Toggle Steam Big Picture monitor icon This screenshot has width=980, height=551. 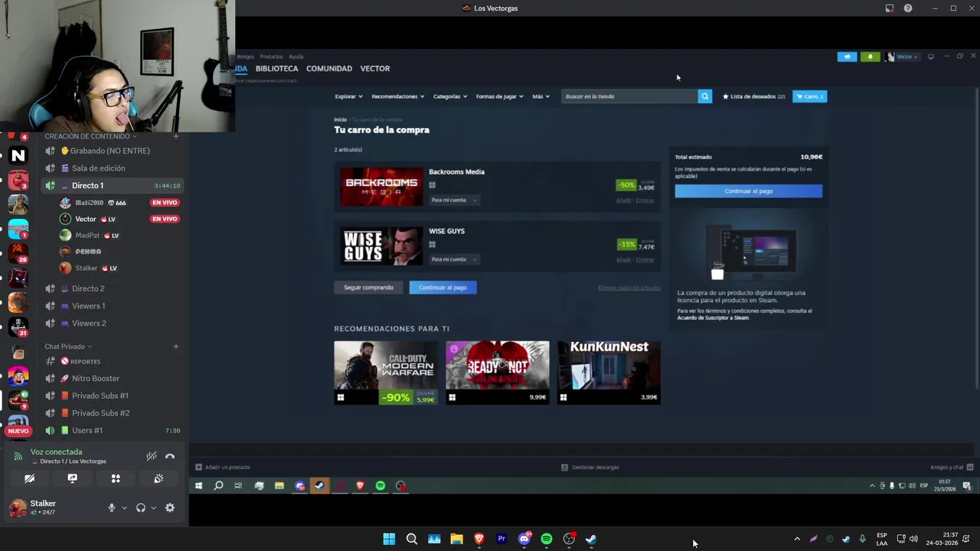click(931, 57)
